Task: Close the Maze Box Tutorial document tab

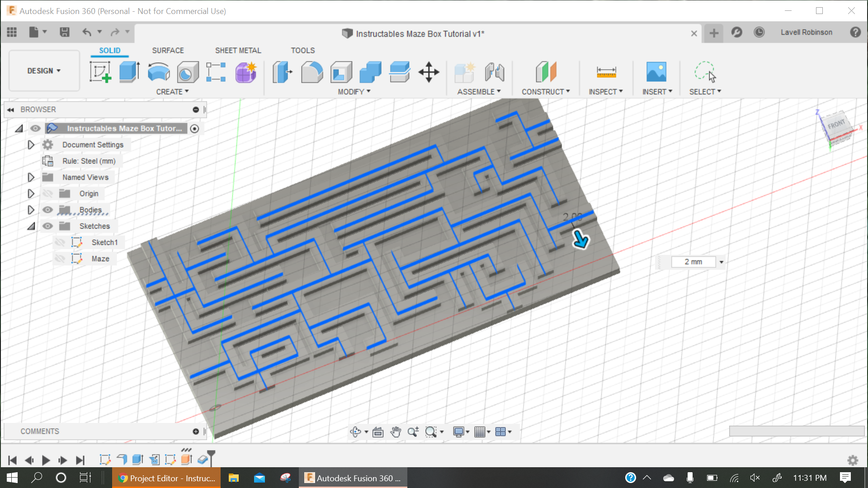Action: pos(694,33)
